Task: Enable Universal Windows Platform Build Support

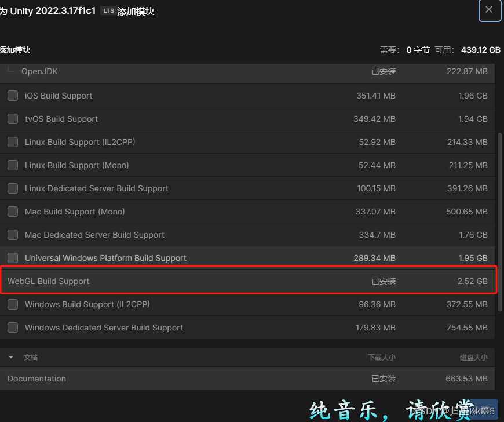Action: 12,258
